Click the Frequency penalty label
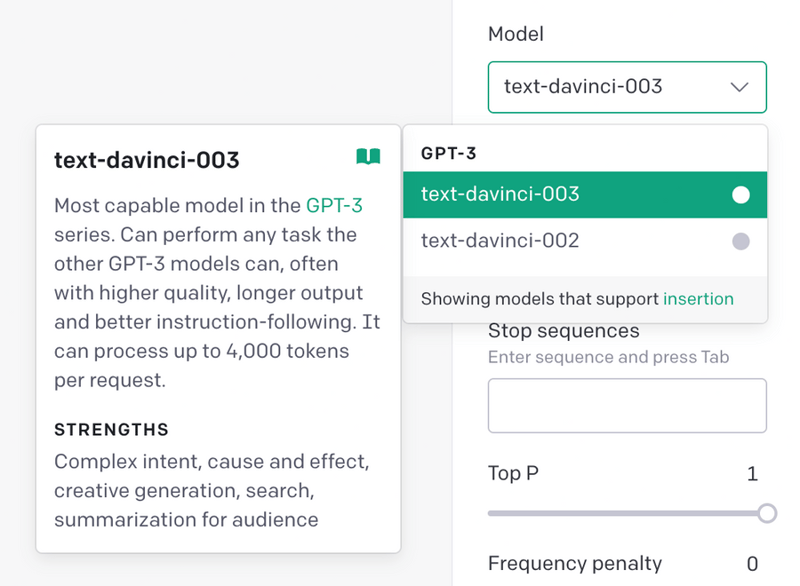 (x=573, y=563)
